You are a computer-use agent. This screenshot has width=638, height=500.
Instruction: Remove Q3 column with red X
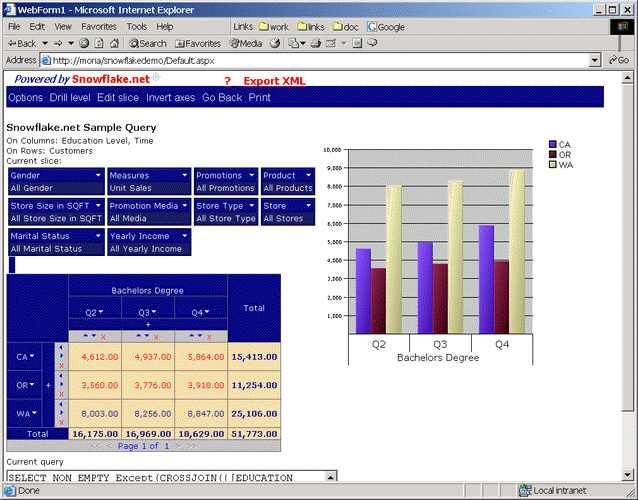pos(156,337)
